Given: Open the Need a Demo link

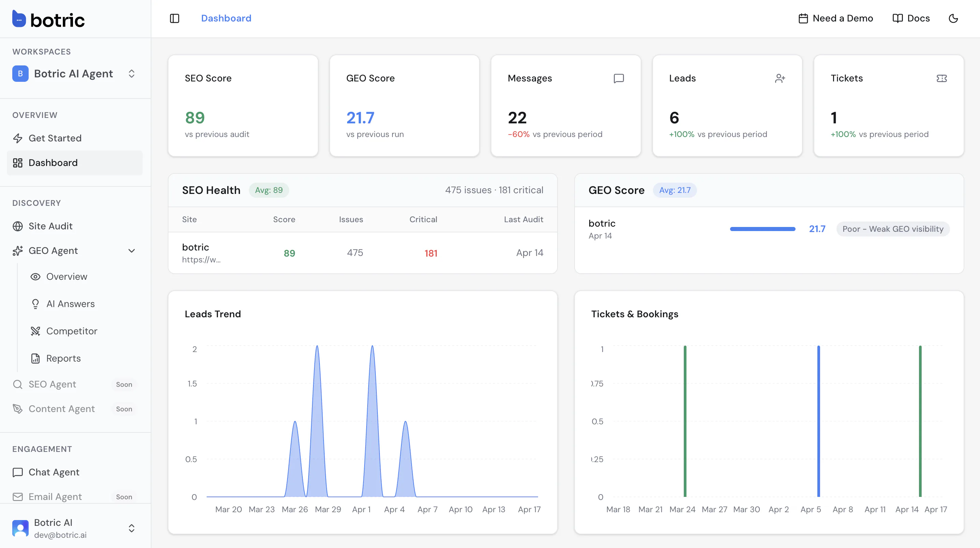Looking at the screenshot, I should (x=835, y=18).
